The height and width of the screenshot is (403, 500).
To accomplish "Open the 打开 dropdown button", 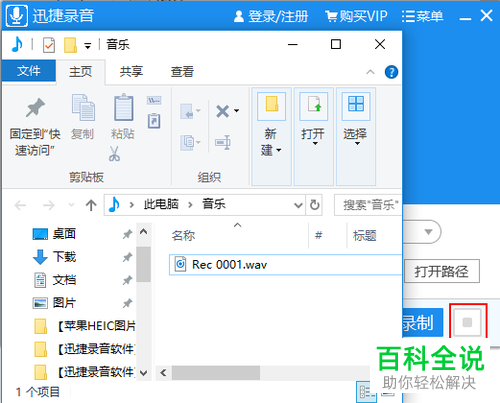I will pos(313,137).
